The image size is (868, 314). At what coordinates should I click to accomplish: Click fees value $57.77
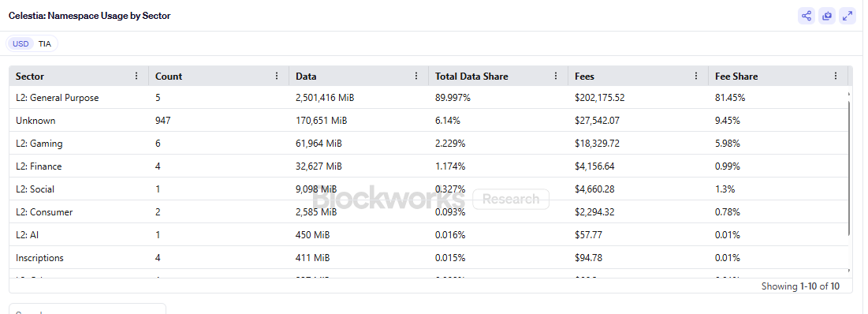pos(588,235)
